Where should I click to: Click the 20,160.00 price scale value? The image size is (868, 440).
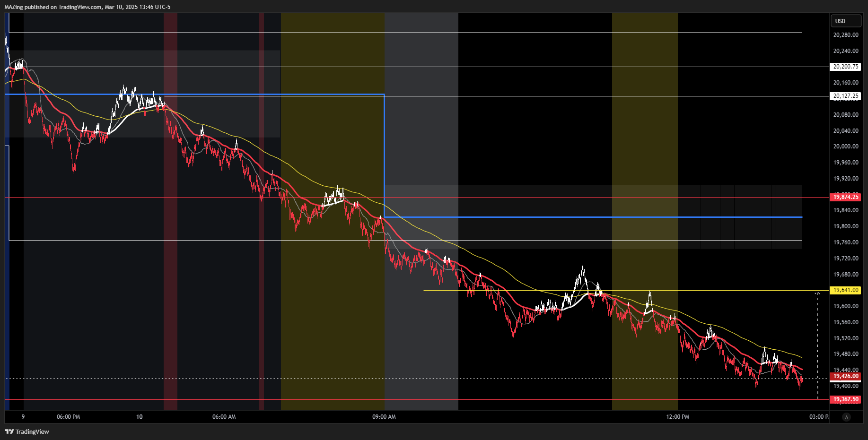pyautogui.click(x=846, y=83)
